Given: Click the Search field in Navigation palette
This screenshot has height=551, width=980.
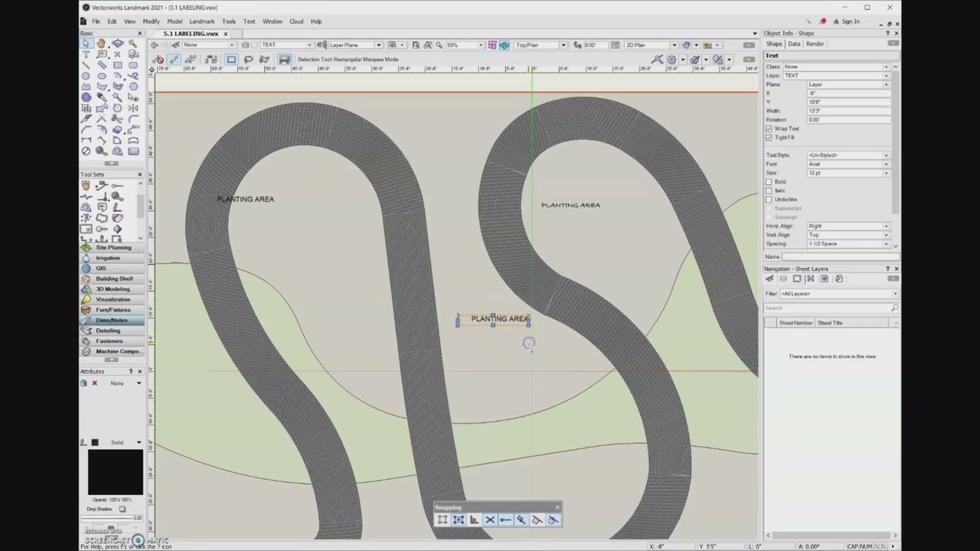Looking at the screenshot, I should coord(831,308).
